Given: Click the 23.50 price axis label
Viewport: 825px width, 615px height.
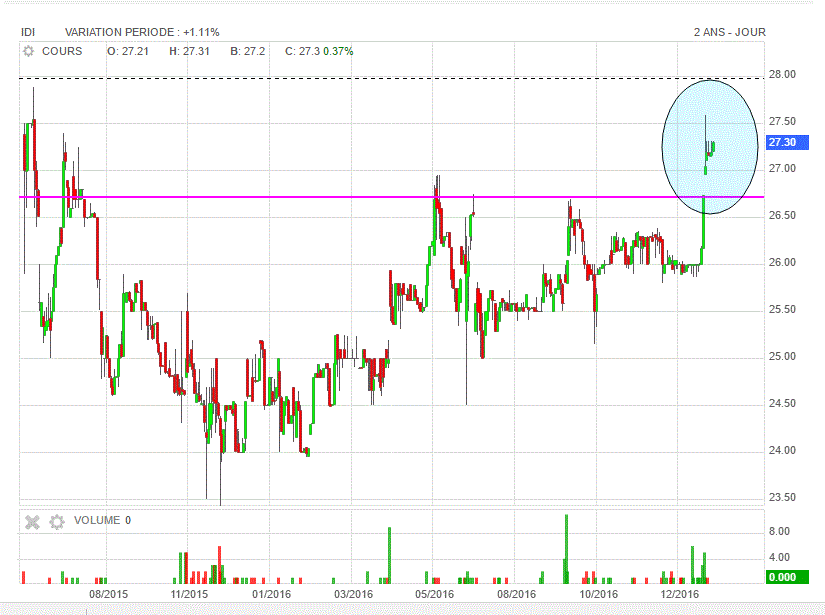Looking at the screenshot, I should pyautogui.click(x=782, y=497).
